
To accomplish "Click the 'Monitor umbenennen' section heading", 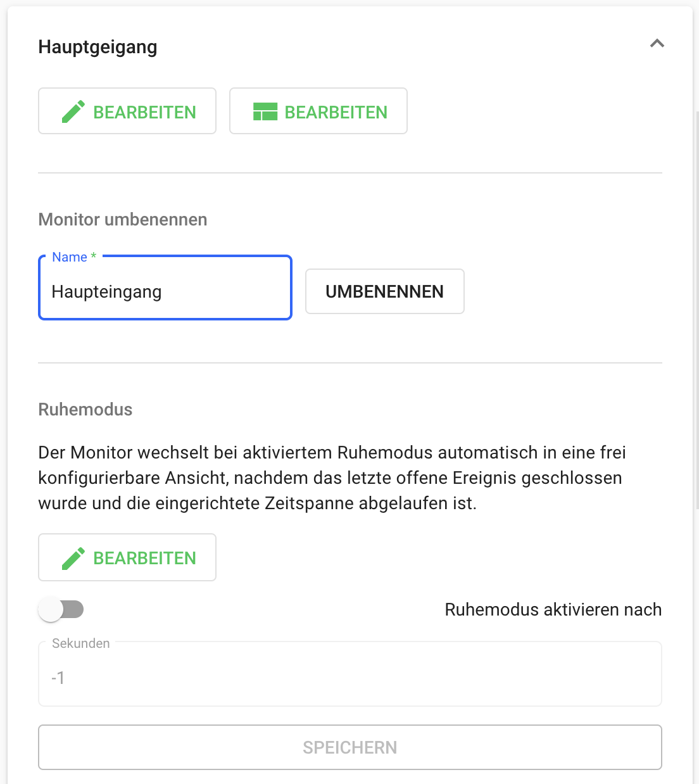I will 123,220.
